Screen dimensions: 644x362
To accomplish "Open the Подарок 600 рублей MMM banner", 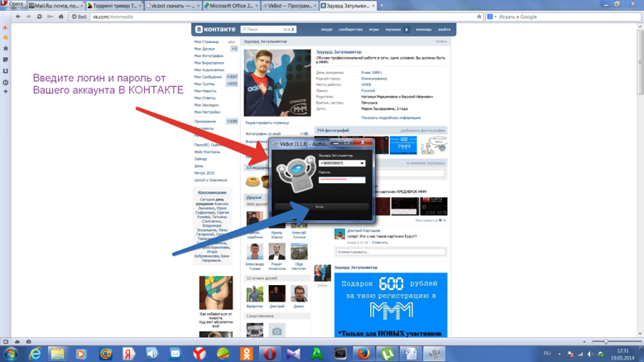I will tap(391, 305).
